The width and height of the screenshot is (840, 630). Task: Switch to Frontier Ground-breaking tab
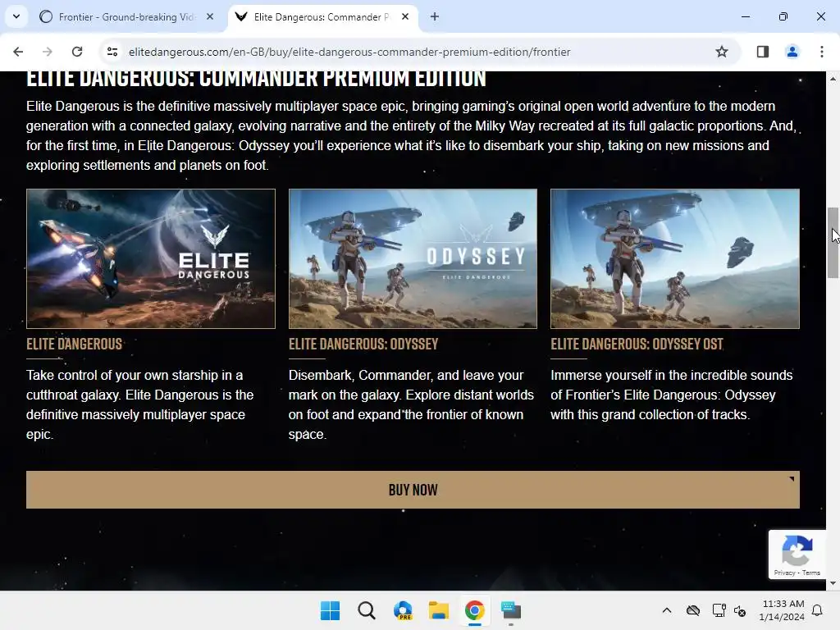[127, 16]
